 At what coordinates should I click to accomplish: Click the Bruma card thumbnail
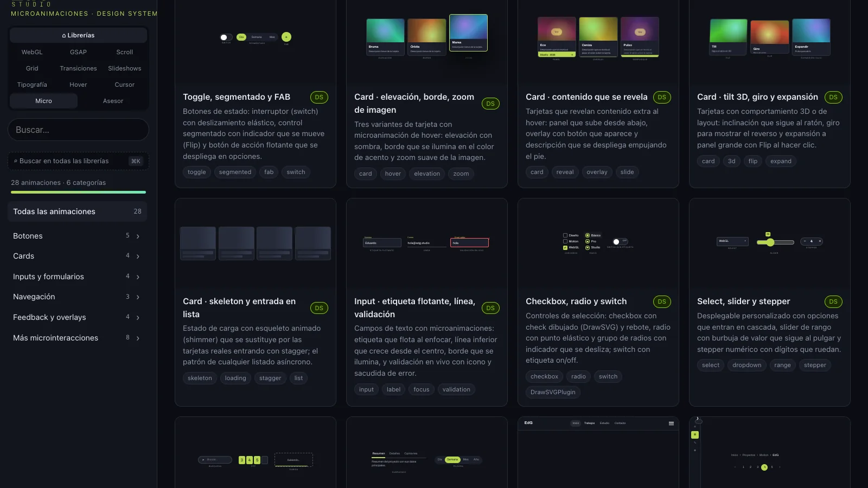pyautogui.click(x=385, y=37)
